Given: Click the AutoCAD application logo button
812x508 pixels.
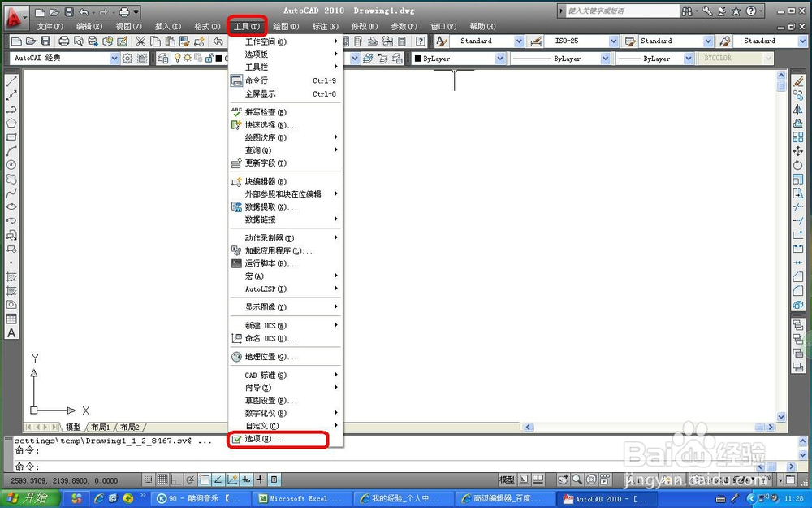Looking at the screenshot, I should 14,18.
